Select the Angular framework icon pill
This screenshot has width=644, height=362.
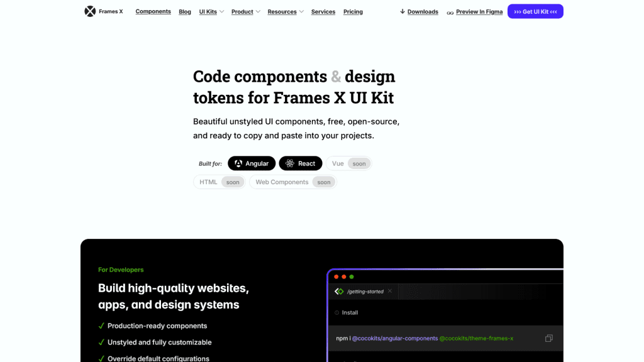237,163
